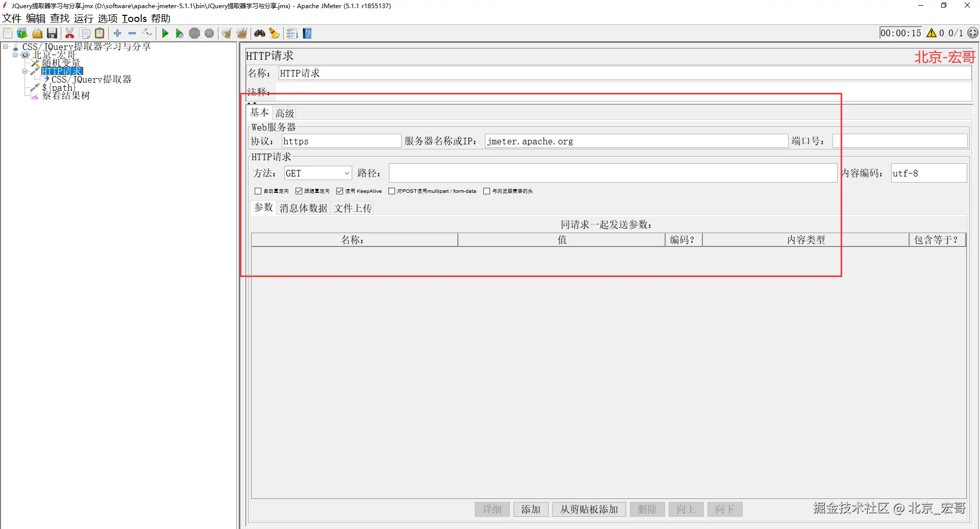Open the Templates toolbar icon
The image size is (980, 529).
(x=22, y=34)
